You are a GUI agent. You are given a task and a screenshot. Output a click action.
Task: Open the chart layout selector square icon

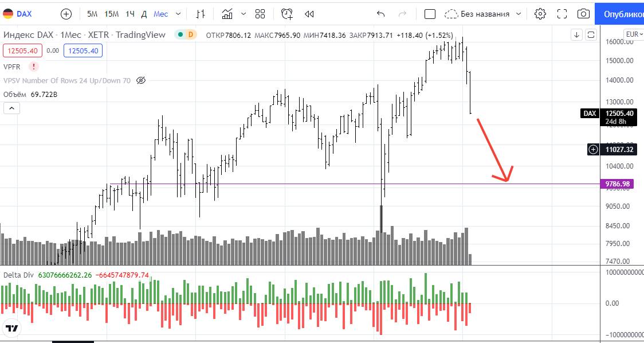[430, 14]
